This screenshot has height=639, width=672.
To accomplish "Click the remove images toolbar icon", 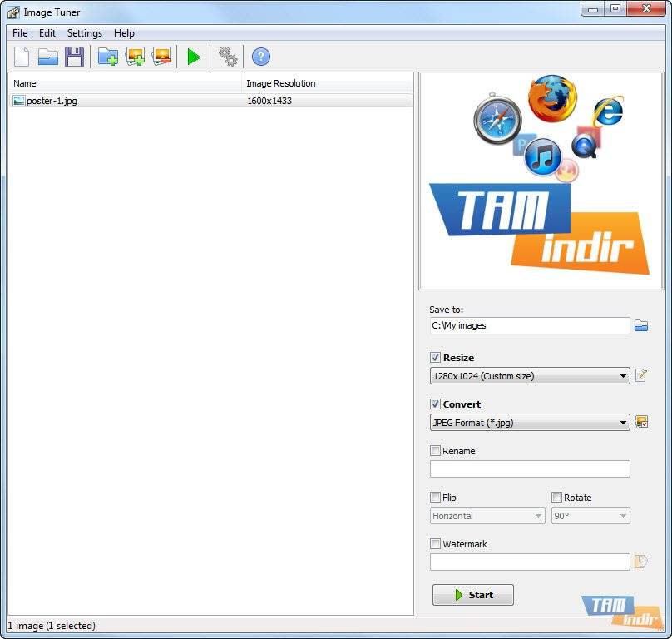I will point(161,57).
